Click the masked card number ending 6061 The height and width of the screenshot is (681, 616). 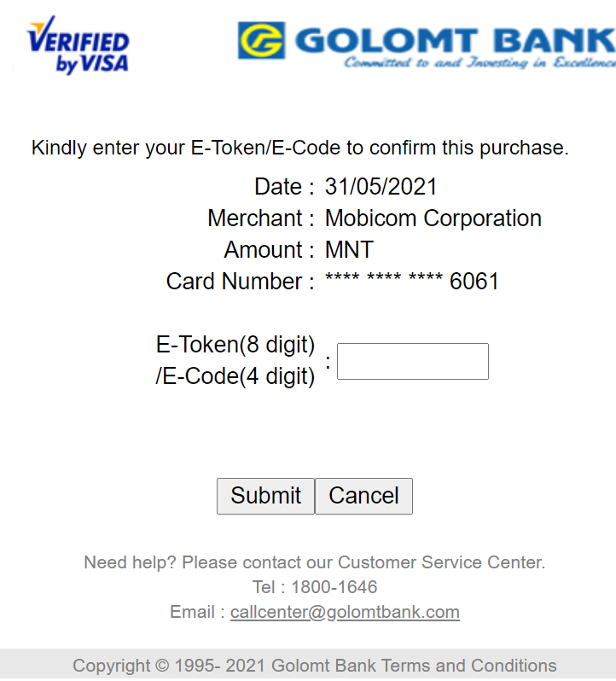(x=412, y=281)
